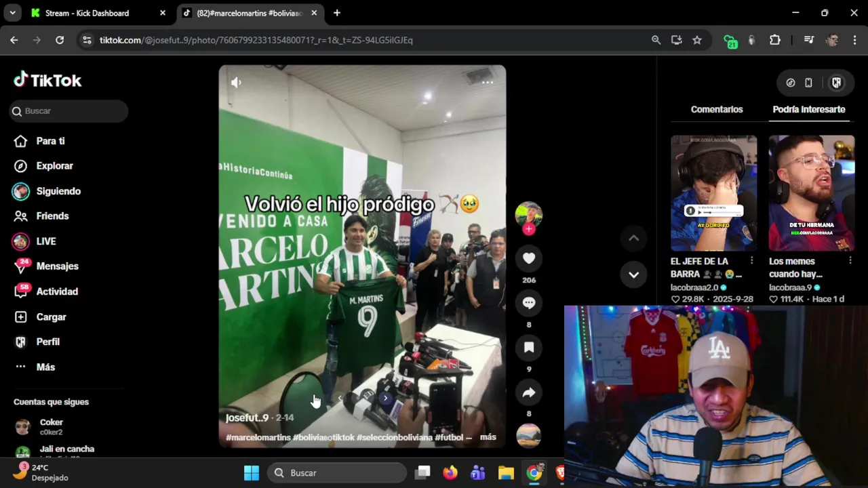Reload the page
This screenshot has height=488, width=868.
60,40
